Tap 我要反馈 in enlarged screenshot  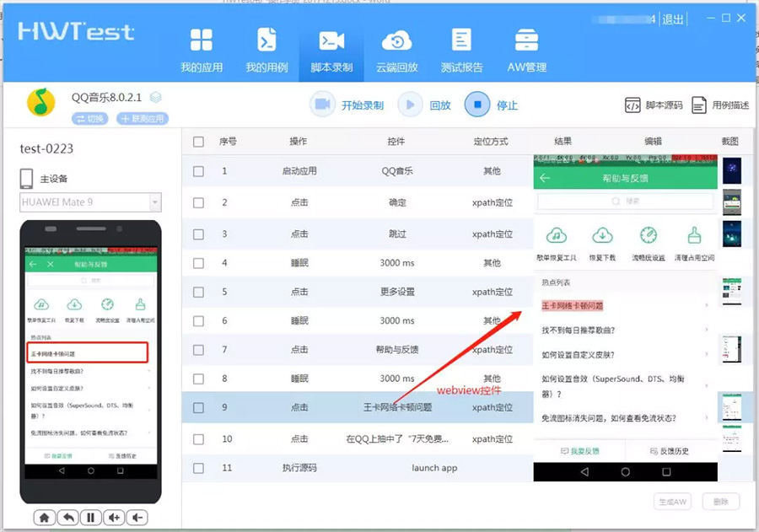579,451
